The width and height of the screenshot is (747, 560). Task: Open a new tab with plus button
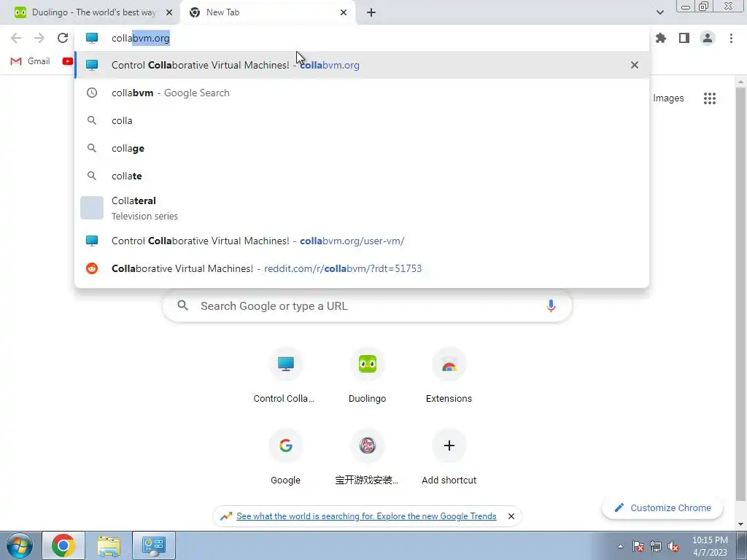[371, 12]
